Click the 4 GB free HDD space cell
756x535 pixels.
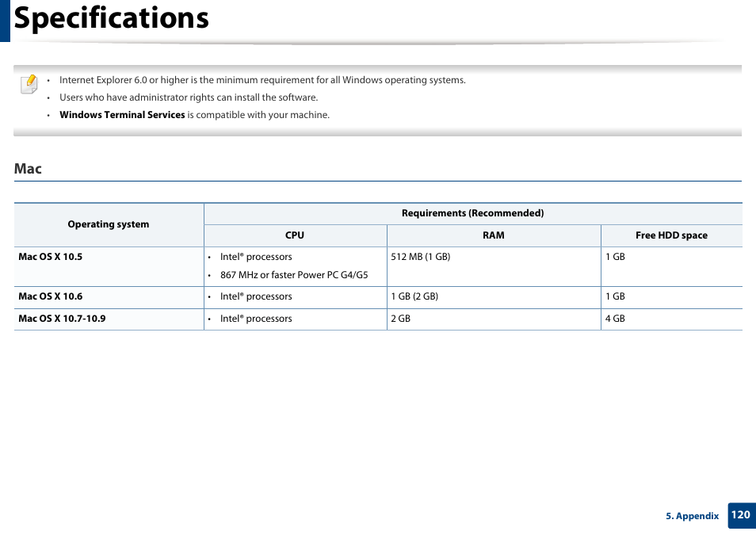tap(616, 318)
